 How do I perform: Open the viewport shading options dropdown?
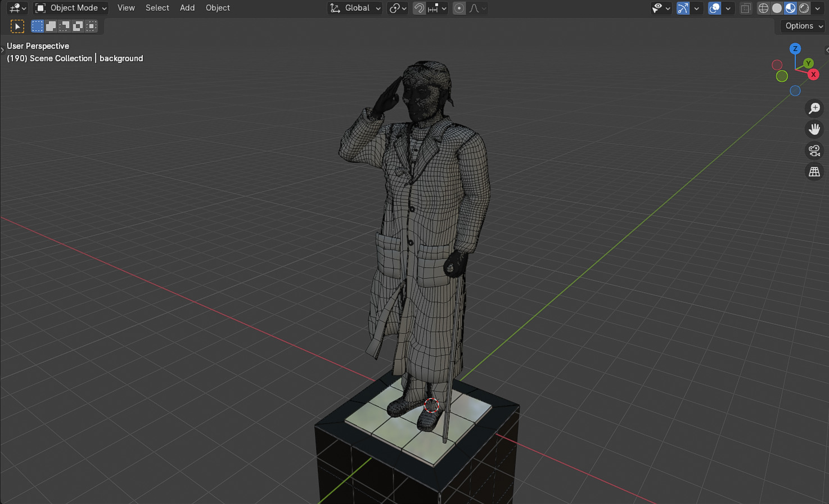(818, 8)
